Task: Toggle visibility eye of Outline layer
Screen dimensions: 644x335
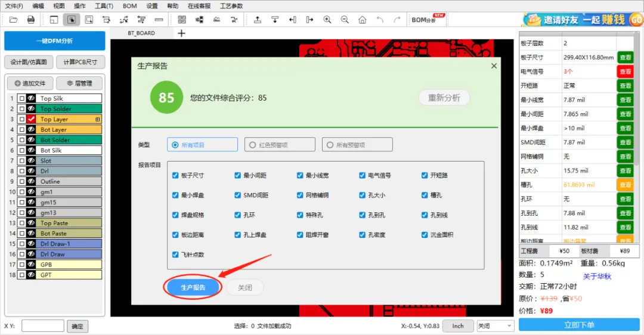Action: (31, 181)
